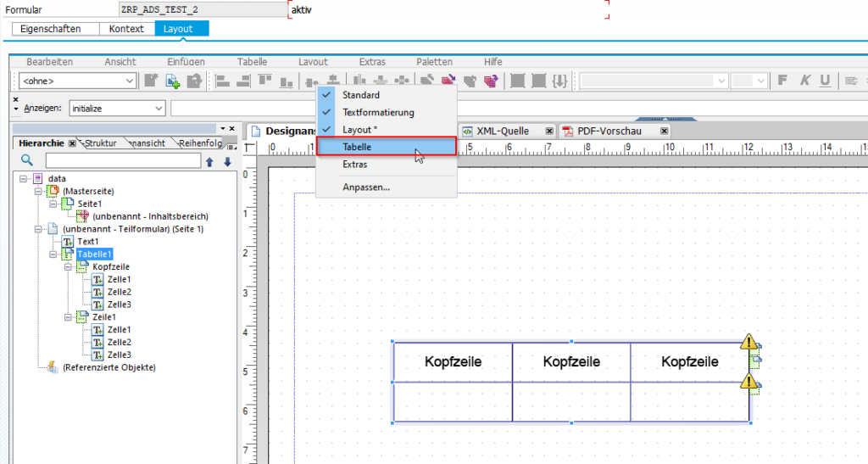Click the italic K formatting icon
Screen dimensions: 868x464
point(804,81)
